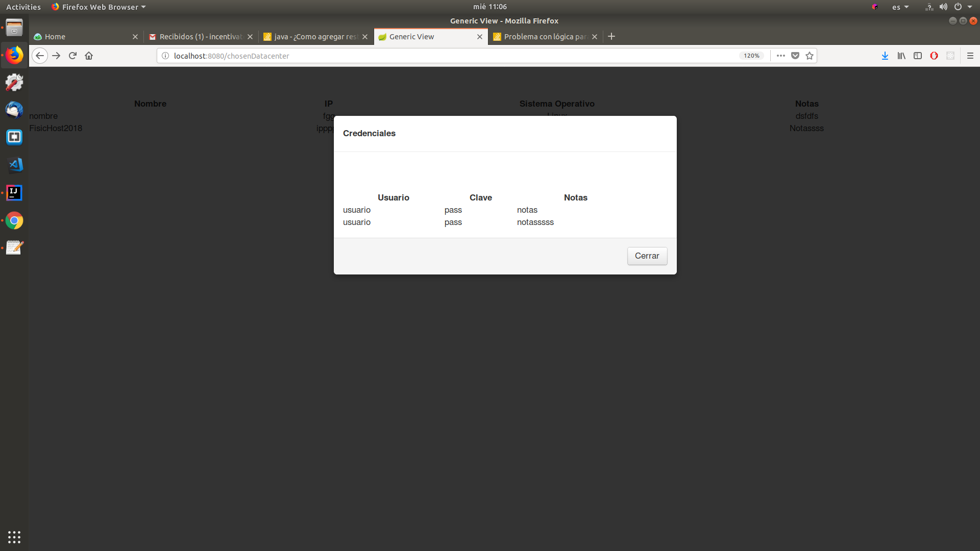
Task: Close the Generic View tab
Action: click(480, 37)
